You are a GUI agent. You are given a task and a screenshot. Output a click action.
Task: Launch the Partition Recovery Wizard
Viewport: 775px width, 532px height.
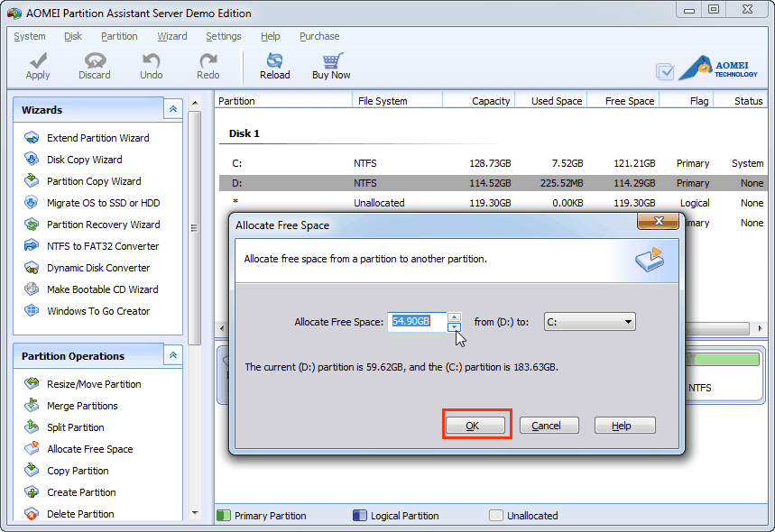(x=103, y=225)
